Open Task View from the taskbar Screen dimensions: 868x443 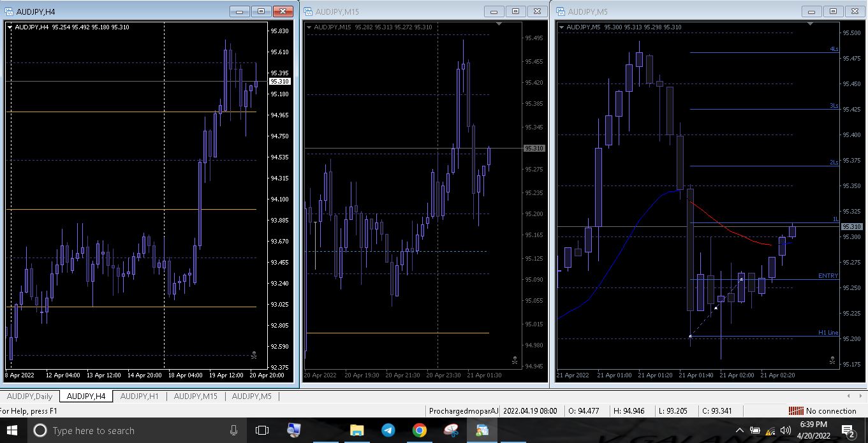pos(262,431)
